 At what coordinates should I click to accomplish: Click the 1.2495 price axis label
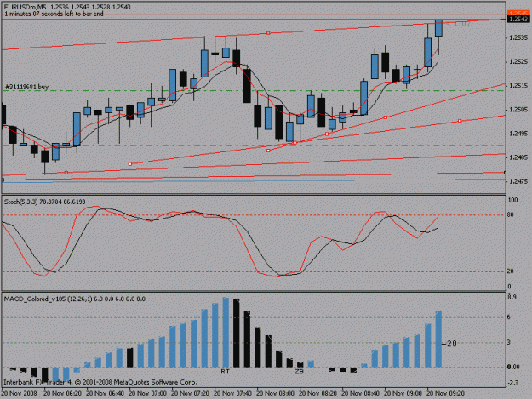point(518,134)
